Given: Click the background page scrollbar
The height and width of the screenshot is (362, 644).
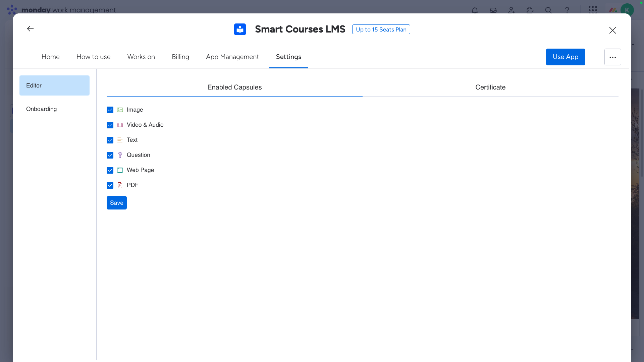Looking at the screenshot, I should [x=642, y=132].
